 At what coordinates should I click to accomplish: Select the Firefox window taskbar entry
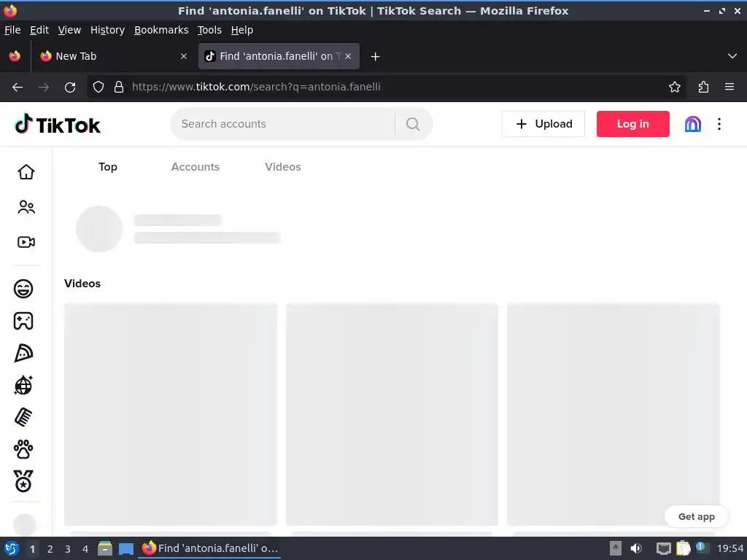coord(209,548)
